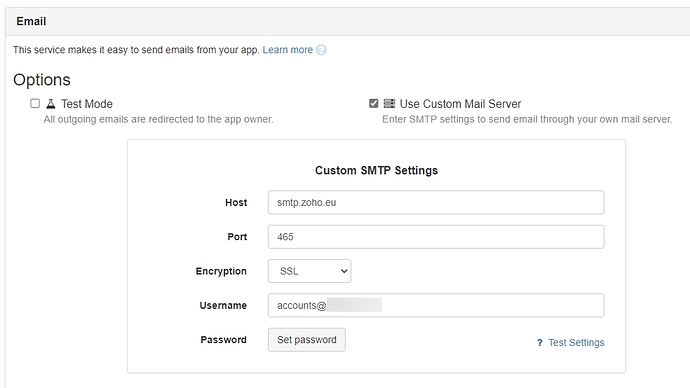
Task: Enable the Test Mode checkbox
Action: tap(35, 103)
